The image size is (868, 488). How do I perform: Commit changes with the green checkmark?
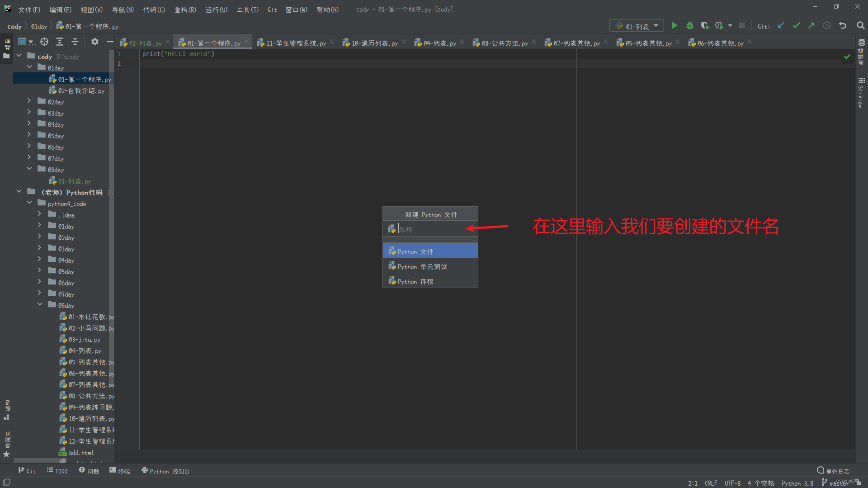point(796,26)
